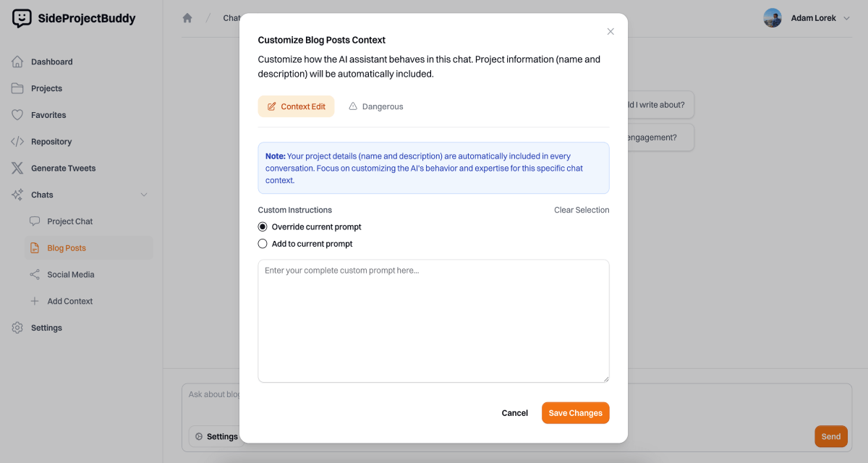Close the dialog with the X button
Screen dimensions: 868x463
click(610, 31)
